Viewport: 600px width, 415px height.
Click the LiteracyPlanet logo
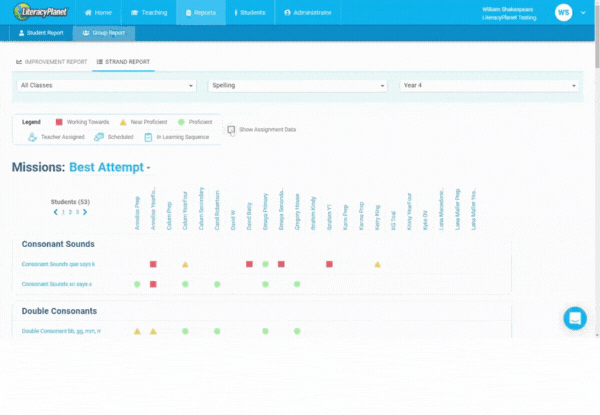click(49, 12)
